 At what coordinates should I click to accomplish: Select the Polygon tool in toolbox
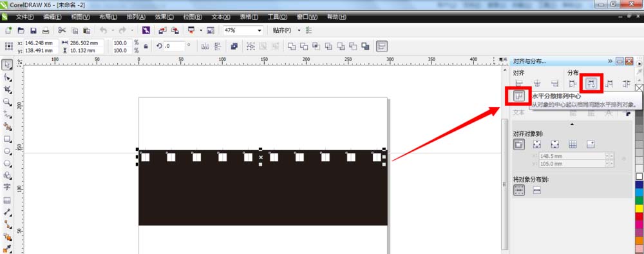7,164
